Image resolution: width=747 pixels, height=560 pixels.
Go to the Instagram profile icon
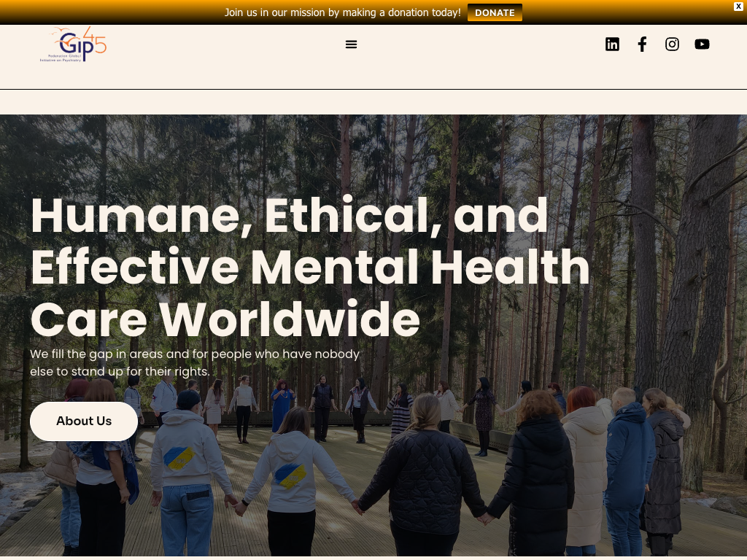tap(672, 44)
